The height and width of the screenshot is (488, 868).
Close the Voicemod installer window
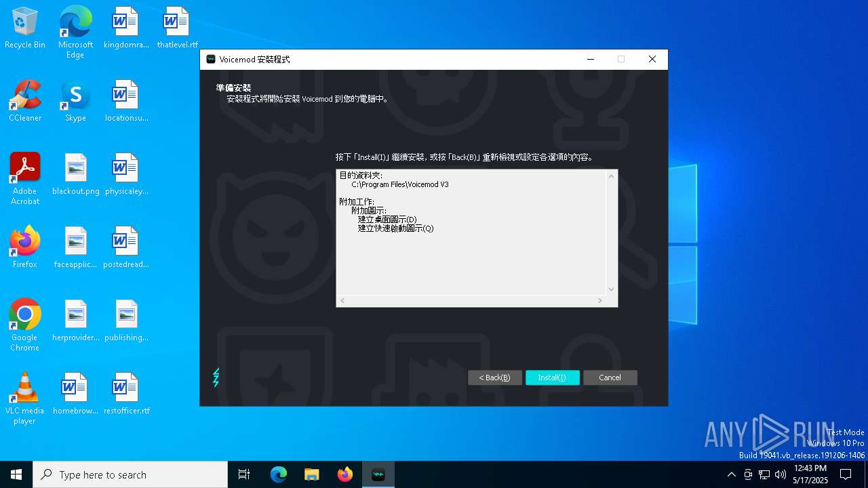point(652,59)
